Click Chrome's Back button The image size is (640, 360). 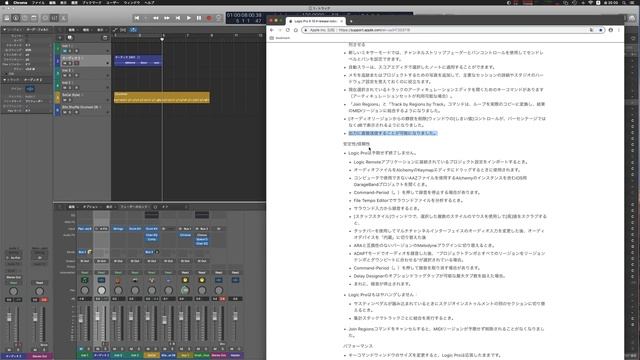(x=272, y=30)
